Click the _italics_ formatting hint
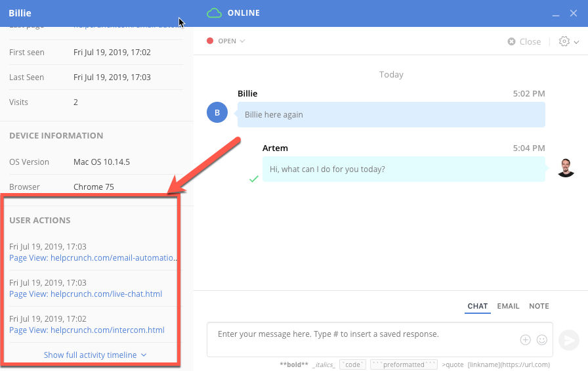 [324, 364]
